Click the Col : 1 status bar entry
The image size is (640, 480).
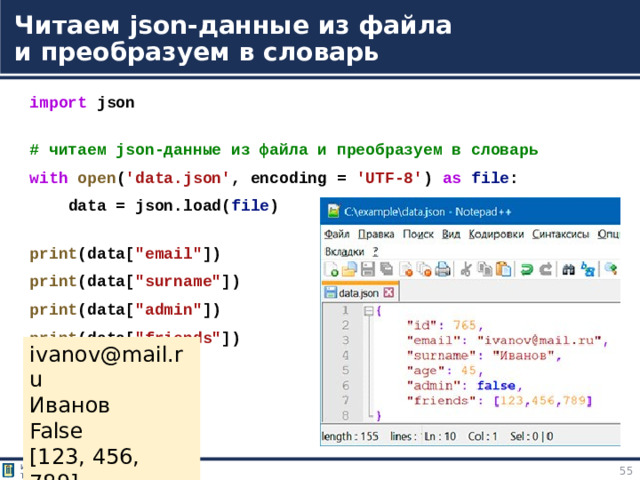482,436
